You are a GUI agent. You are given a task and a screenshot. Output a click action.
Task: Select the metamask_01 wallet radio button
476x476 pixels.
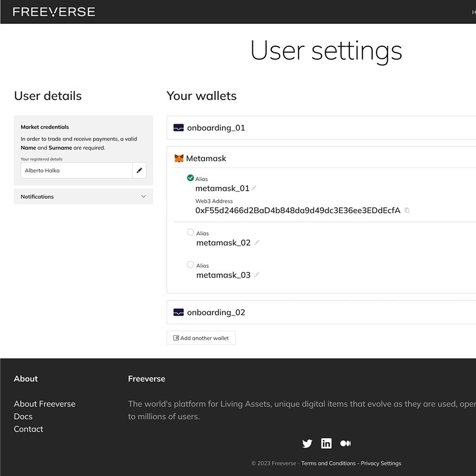click(x=190, y=178)
